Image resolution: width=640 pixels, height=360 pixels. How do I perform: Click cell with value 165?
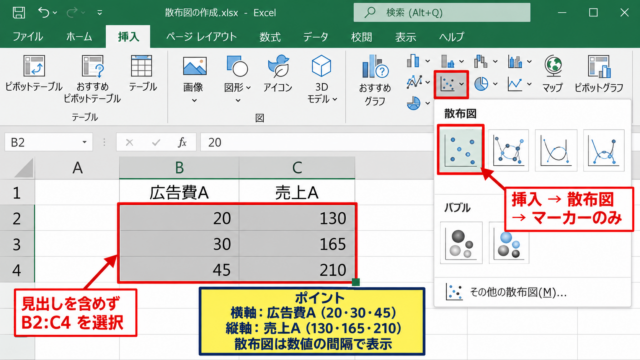click(x=297, y=244)
